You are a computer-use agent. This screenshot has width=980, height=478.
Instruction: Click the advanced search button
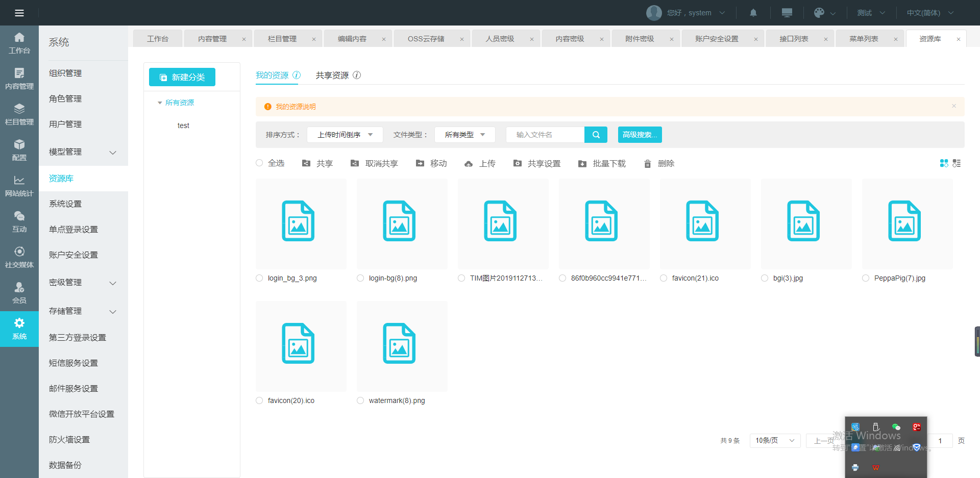(640, 135)
